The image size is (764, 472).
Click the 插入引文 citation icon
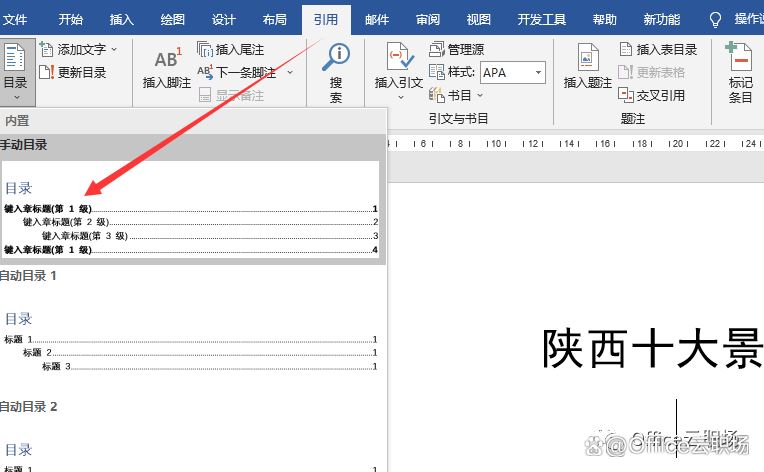click(398, 60)
